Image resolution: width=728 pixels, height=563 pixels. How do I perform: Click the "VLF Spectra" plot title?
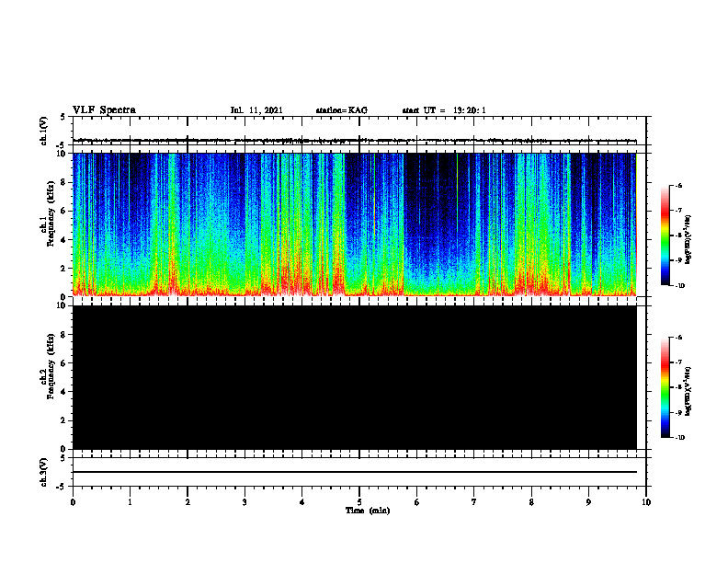click(104, 110)
